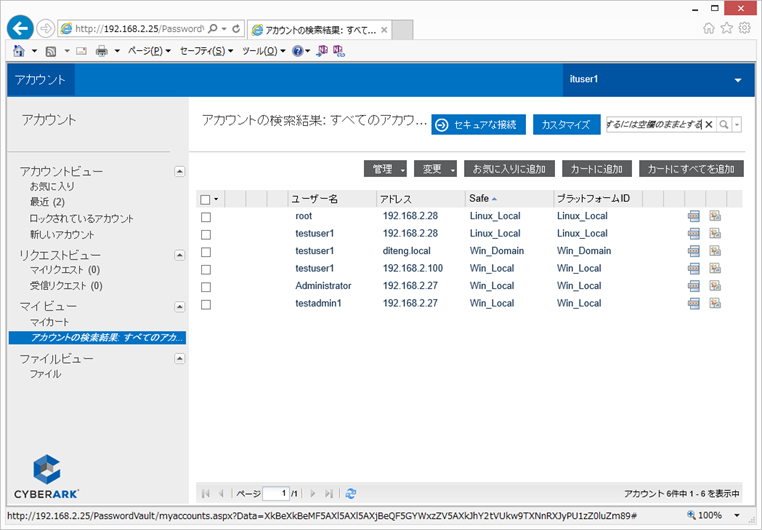Screen dimensions: 762x530
Task: Clear the search field with the X icon
Action: [x=709, y=125]
